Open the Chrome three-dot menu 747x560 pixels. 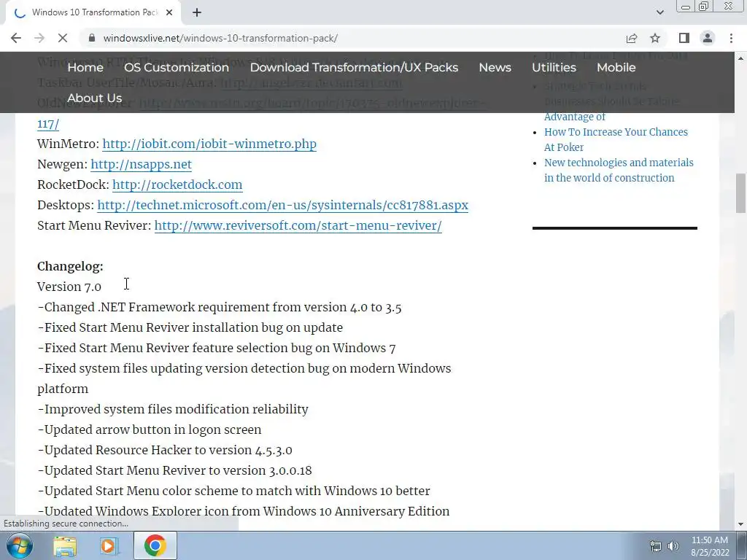731,38
